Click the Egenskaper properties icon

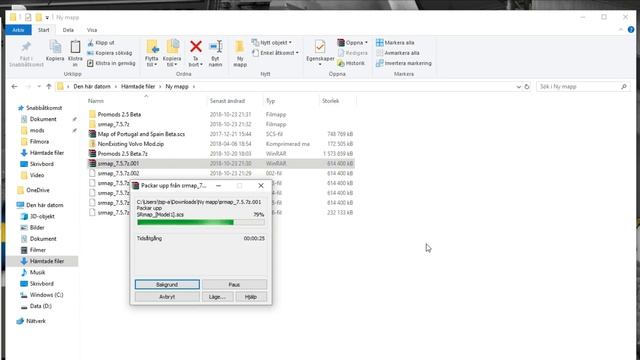point(320,47)
